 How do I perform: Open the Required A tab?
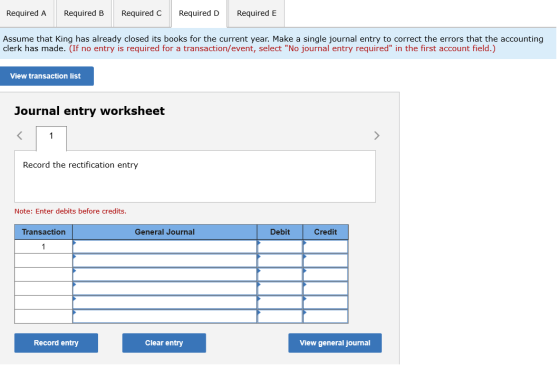pyautogui.click(x=26, y=14)
